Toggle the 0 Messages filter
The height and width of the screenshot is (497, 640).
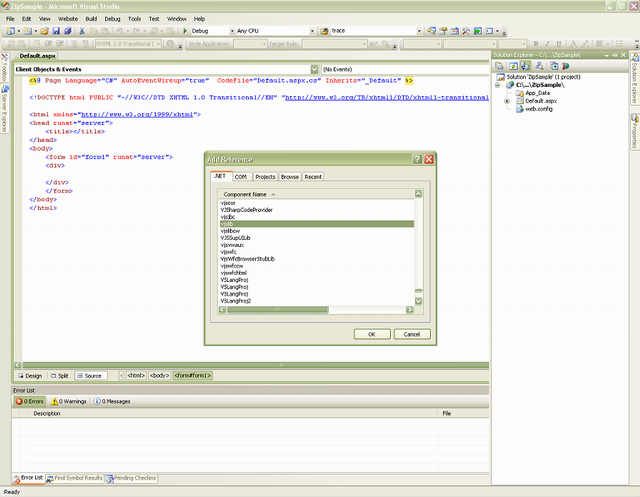coord(112,402)
